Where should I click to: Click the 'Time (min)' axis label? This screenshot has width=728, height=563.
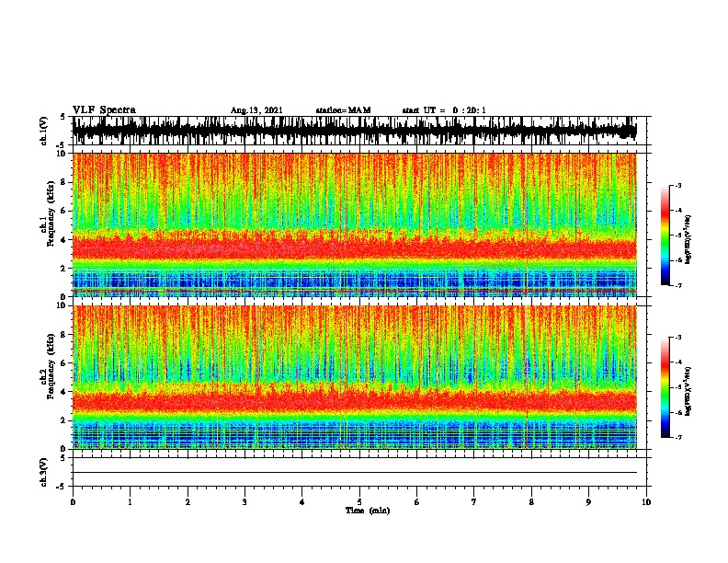click(x=368, y=511)
